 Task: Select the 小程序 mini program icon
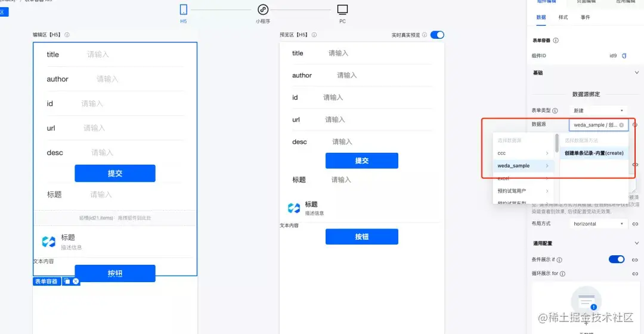263,10
